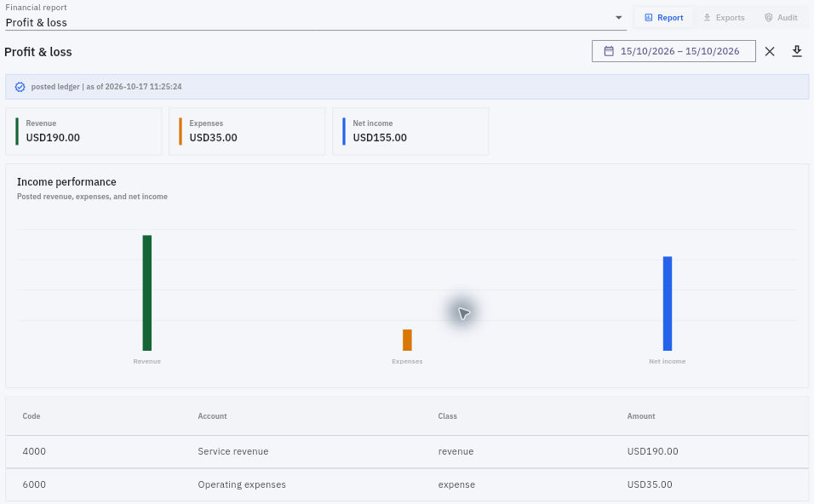Image resolution: width=814 pixels, height=504 pixels.
Task: Select the Profit & loss report field
Action: 316,18
